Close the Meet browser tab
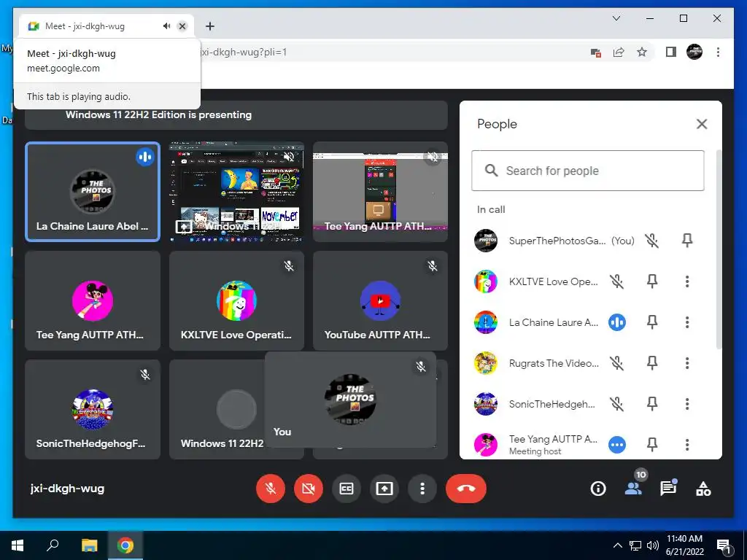 coord(182,26)
